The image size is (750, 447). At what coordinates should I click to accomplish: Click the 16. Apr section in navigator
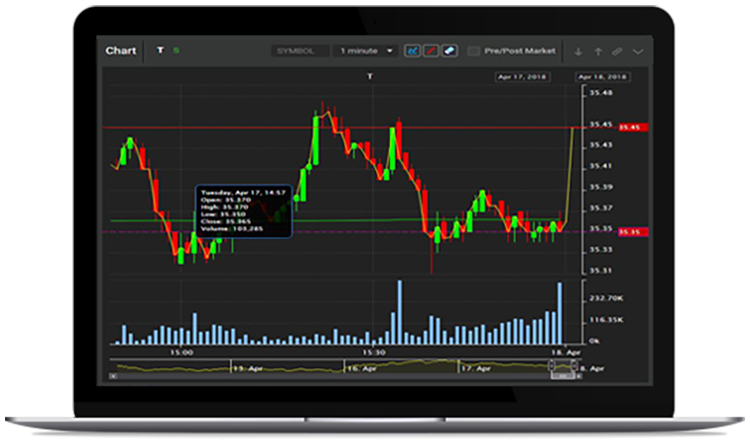coord(361,368)
